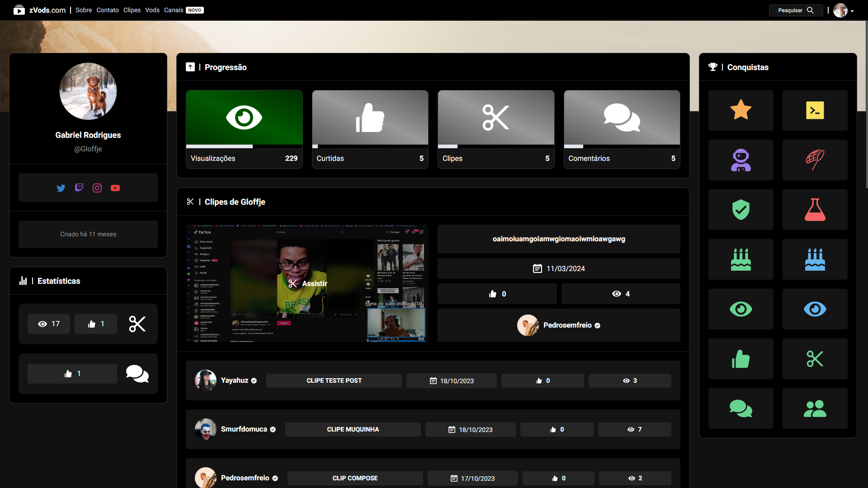Open the YouTube profile icon

[115, 188]
